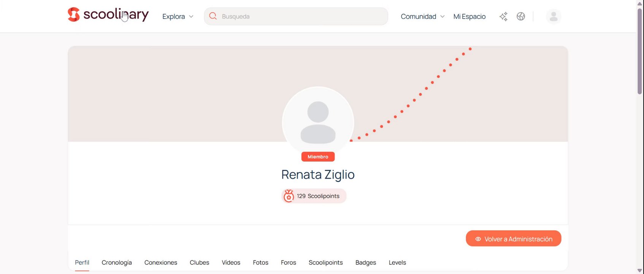Expand the Comunidad dropdown menu
Viewport: 644px width, 274px height.
(422, 16)
